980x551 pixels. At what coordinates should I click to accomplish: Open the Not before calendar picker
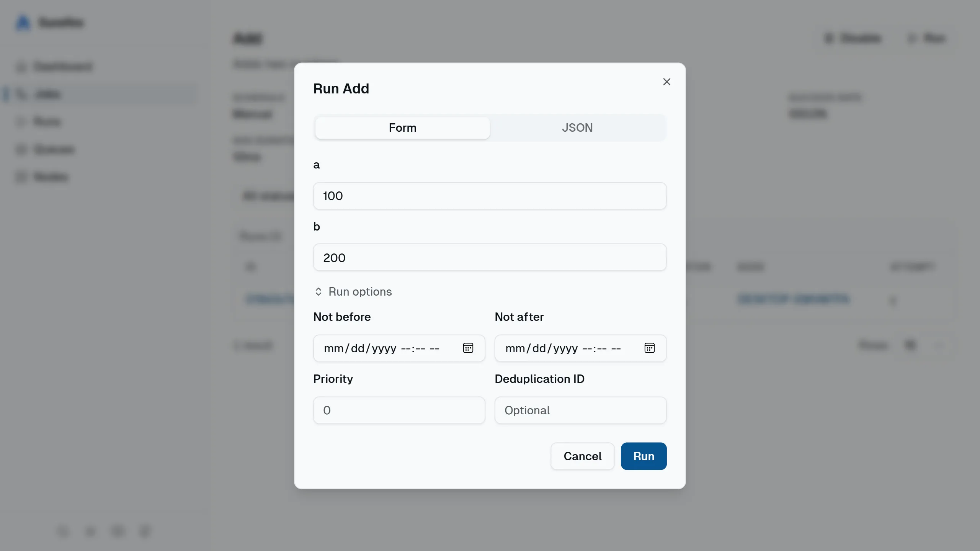[x=468, y=348]
